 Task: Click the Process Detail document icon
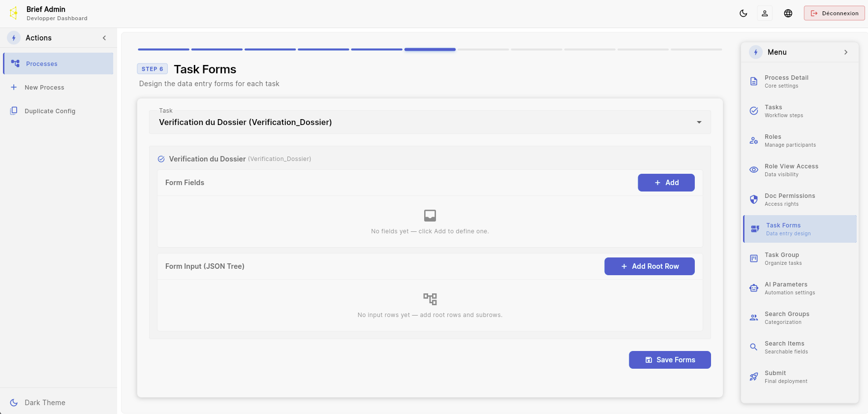(754, 81)
